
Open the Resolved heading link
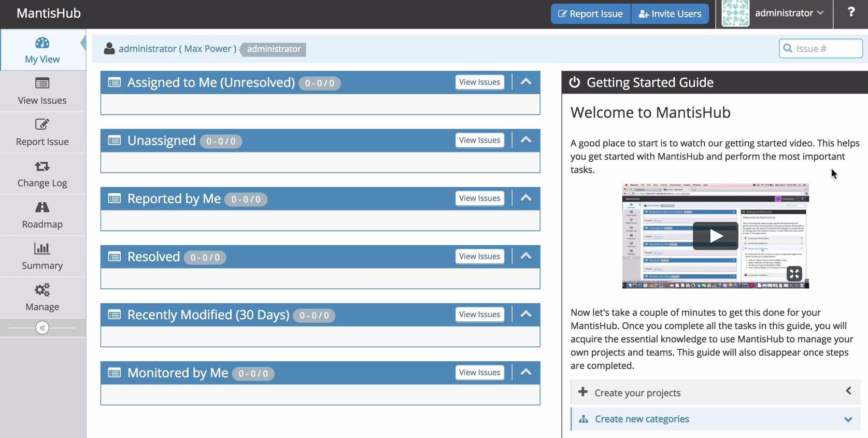point(154,257)
